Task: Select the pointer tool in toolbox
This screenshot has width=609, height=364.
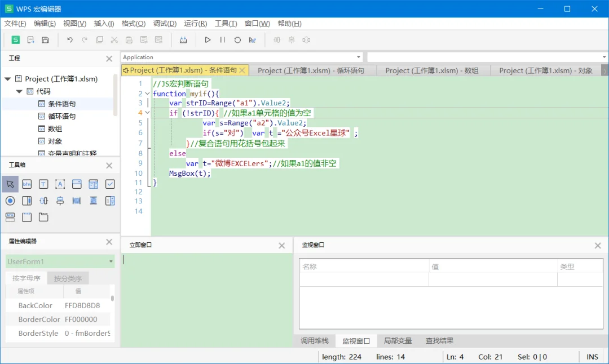Action: point(10,184)
